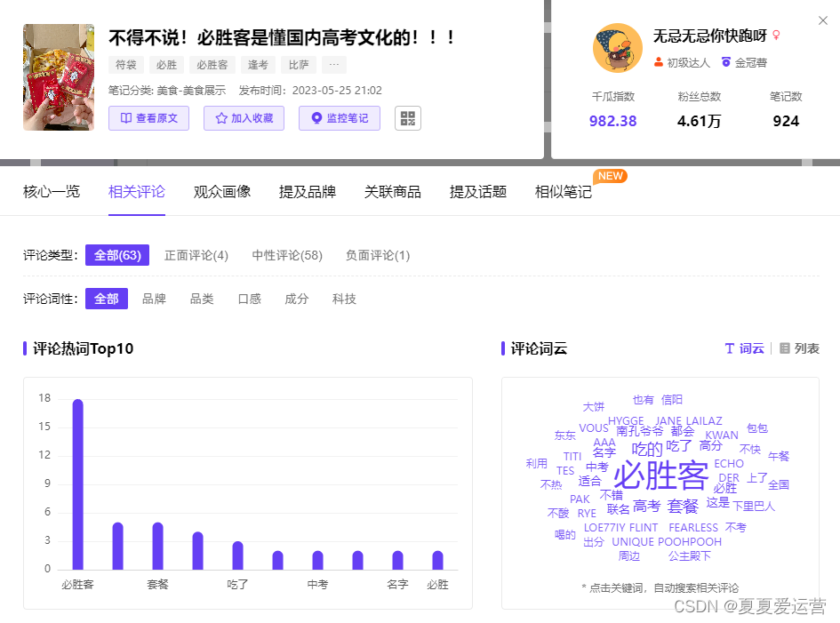
Task: Click the 必胜客 tag under the title
Action: pos(212,65)
